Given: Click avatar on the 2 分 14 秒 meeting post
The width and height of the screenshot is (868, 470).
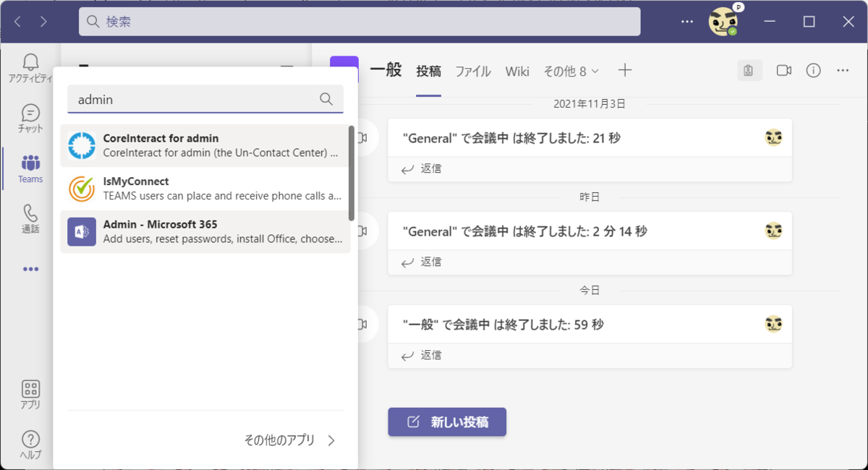Looking at the screenshot, I should click(773, 231).
